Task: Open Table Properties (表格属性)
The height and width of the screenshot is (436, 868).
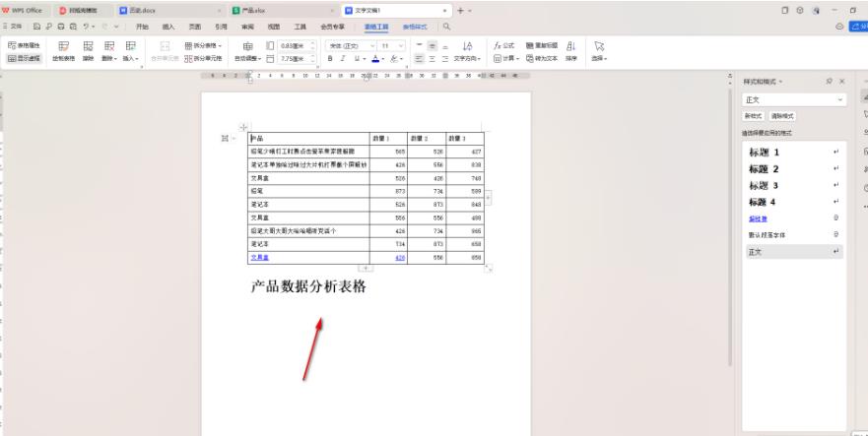Action: pos(25,46)
